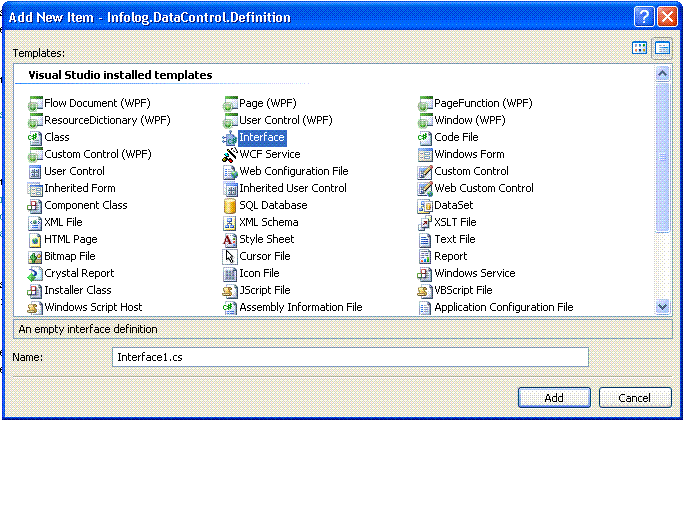Click the Add button
Image resolution: width=685 pixels, height=512 pixels.
554,398
